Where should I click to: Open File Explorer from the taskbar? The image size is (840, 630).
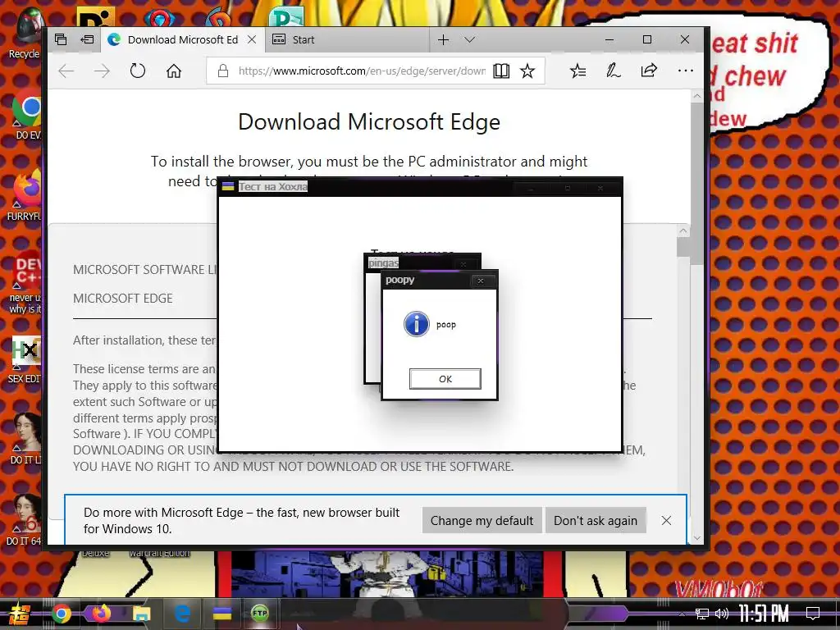click(x=142, y=614)
